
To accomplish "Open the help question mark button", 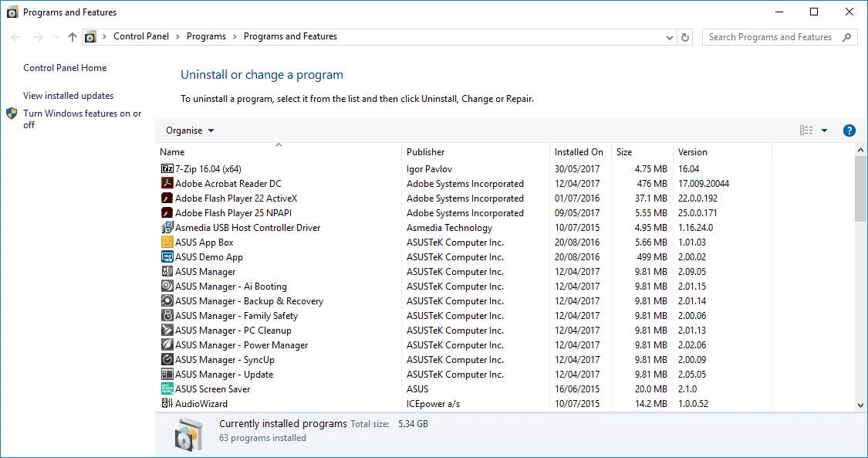I will [849, 131].
